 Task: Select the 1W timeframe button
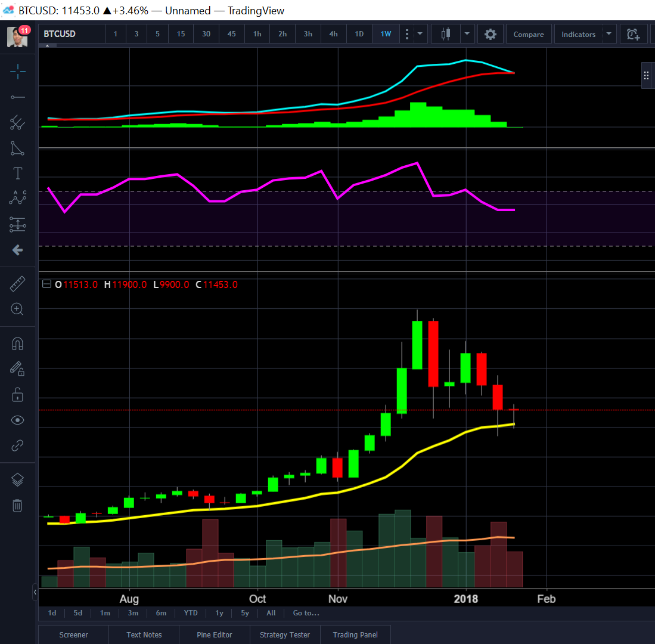click(386, 34)
